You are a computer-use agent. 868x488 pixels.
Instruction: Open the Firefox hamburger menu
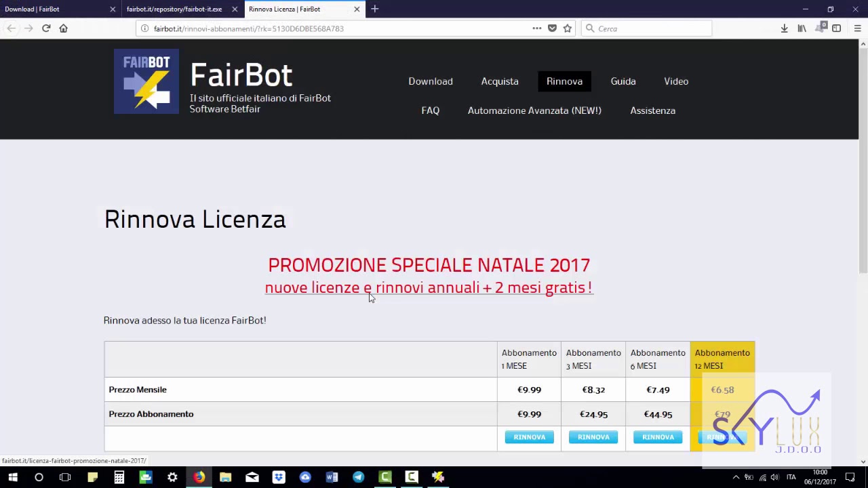857,28
